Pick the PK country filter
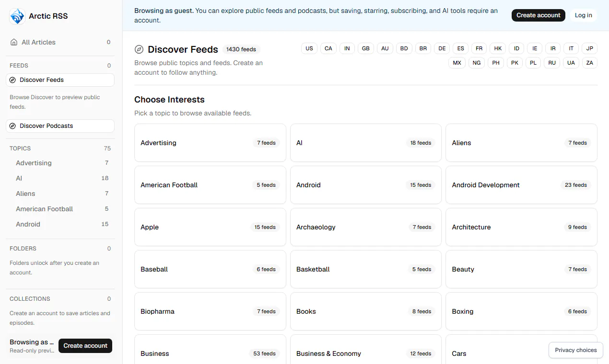 (515, 63)
